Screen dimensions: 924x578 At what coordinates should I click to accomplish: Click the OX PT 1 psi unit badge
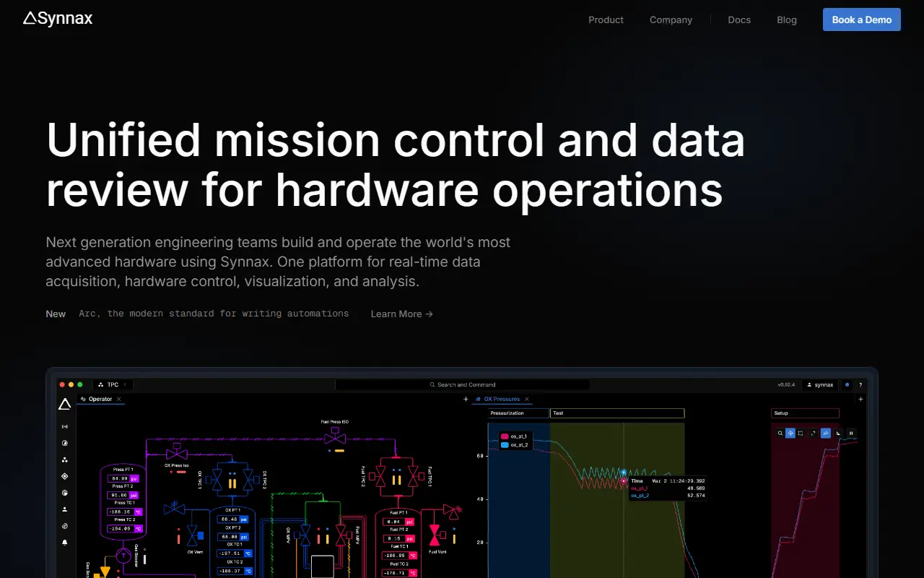[244, 519]
